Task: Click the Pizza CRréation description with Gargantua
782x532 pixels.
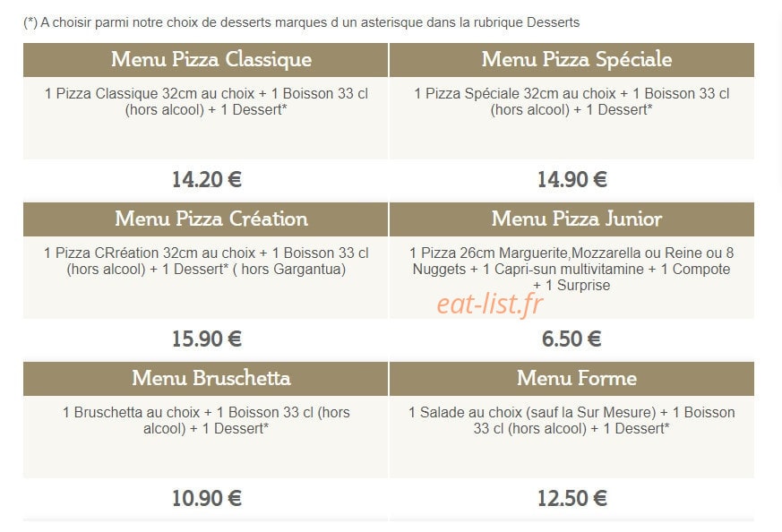Action: tap(206, 262)
